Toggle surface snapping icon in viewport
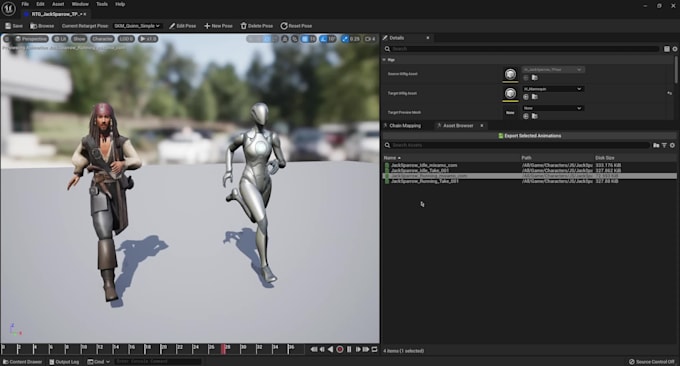 pyautogui.click(x=294, y=39)
